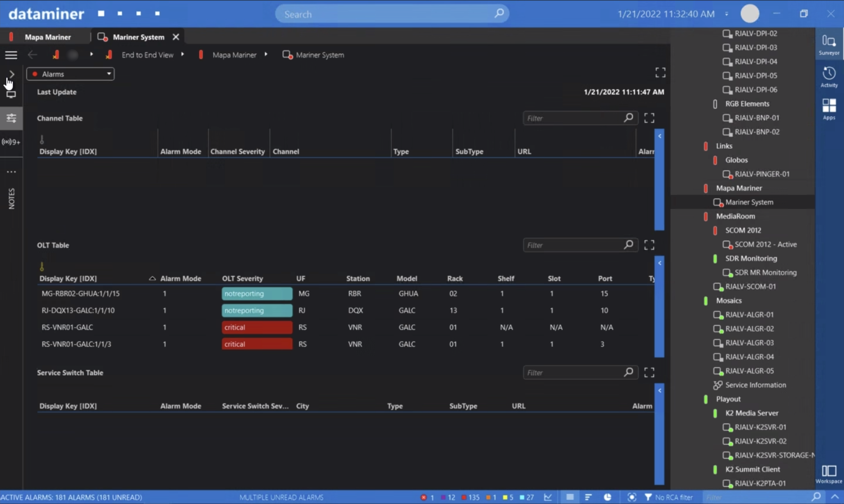844x504 pixels.
Task: Select SCOM 2012 - Active in the tree
Action: [766, 244]
